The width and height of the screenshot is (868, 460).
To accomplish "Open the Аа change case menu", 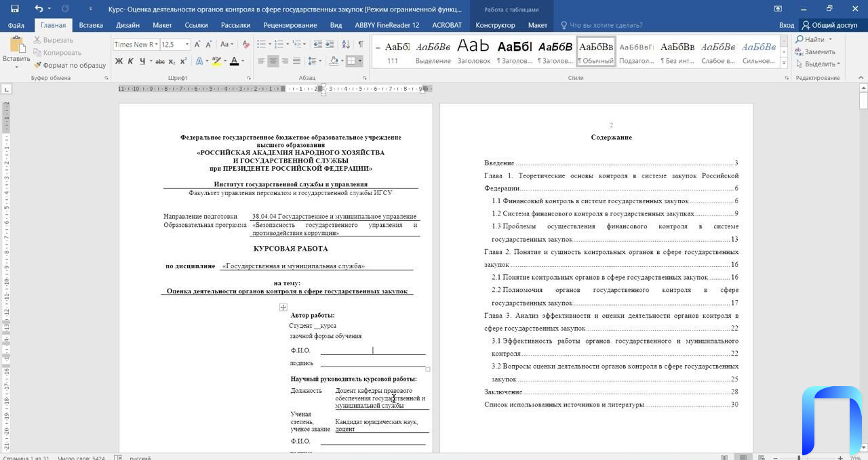I will click(226, 44).
